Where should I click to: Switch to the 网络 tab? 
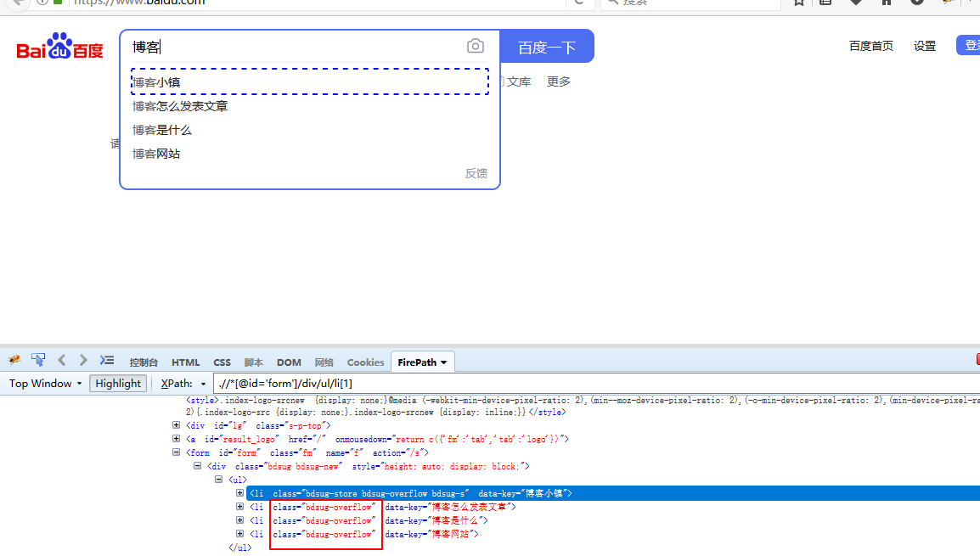pos(324,362)
